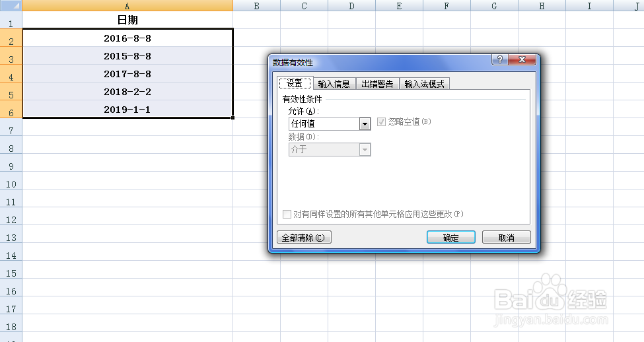Viewport: 644px width, 342px height.
Task: Select cell containing 2017-8-8
Action: click(127, 73)
